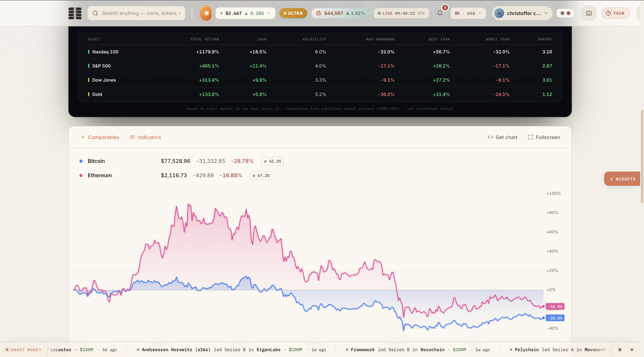Screen dimensions: 644x357
Task: Select the S&P 500 row
Action: click(320, 66)
